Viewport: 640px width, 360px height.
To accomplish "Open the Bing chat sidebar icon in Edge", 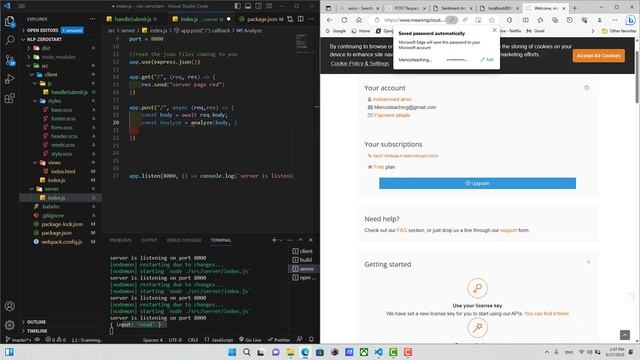I will (x=630, y=20).
